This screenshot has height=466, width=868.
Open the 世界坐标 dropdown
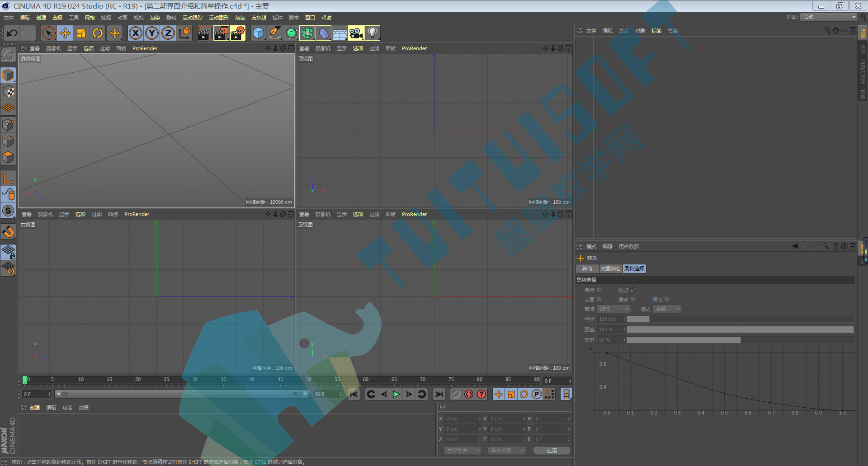coord(462,451)
